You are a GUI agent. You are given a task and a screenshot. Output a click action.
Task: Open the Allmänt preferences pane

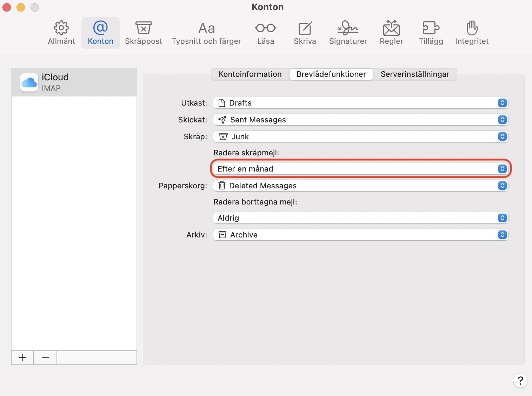[61, 33]
